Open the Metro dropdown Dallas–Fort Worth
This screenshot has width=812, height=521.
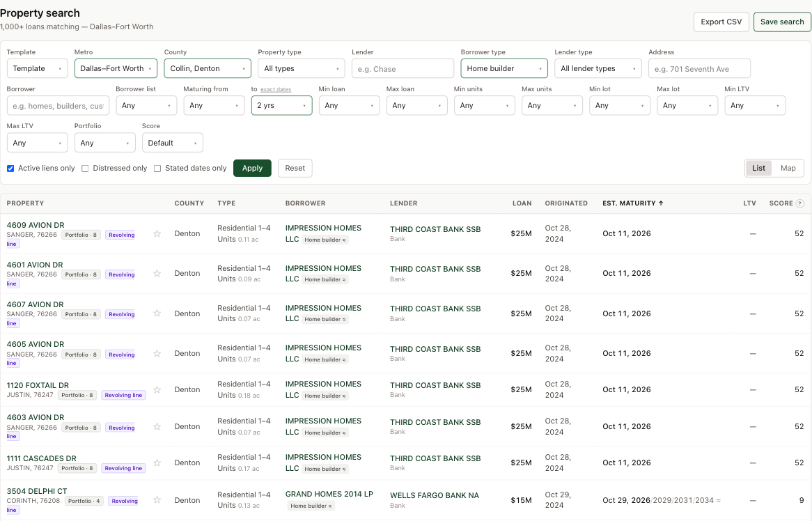tap(116, 68)
